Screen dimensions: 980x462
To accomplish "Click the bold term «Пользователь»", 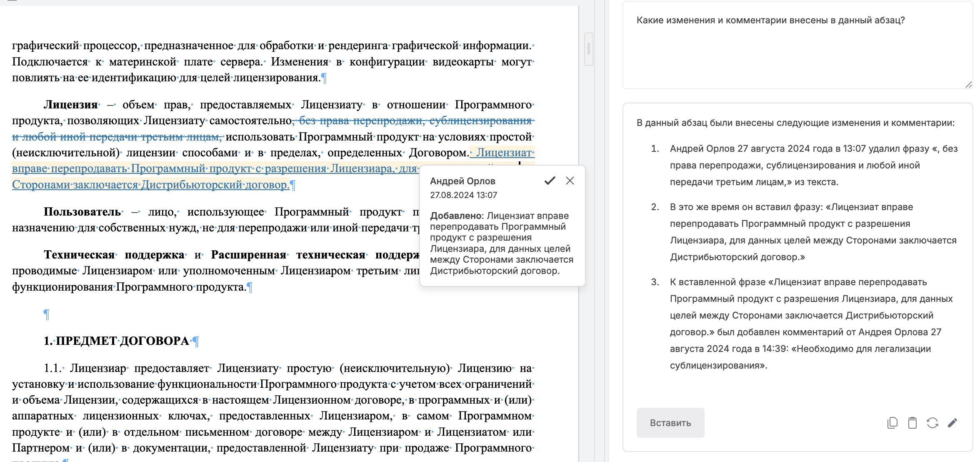I will click(x=82, y=211).
